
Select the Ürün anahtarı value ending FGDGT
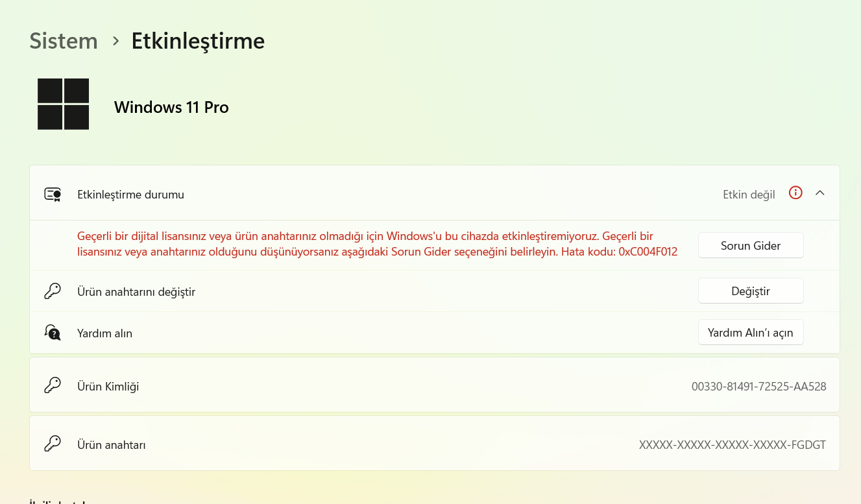pyautogui.click(x=733, y=445)
